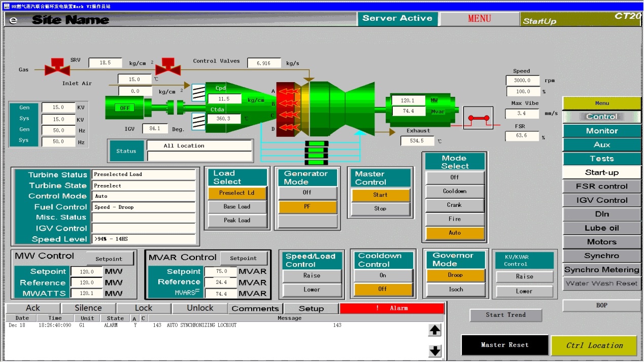This screenshot has height=362, width=644.
Task: Click the generator breaker symbol
Action: pos(478,118)
